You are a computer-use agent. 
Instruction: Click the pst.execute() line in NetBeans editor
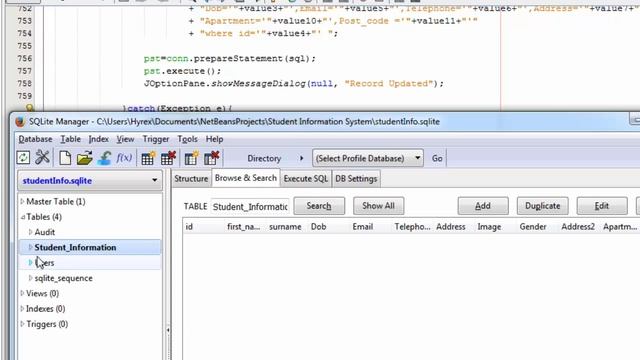coord(182,71)
